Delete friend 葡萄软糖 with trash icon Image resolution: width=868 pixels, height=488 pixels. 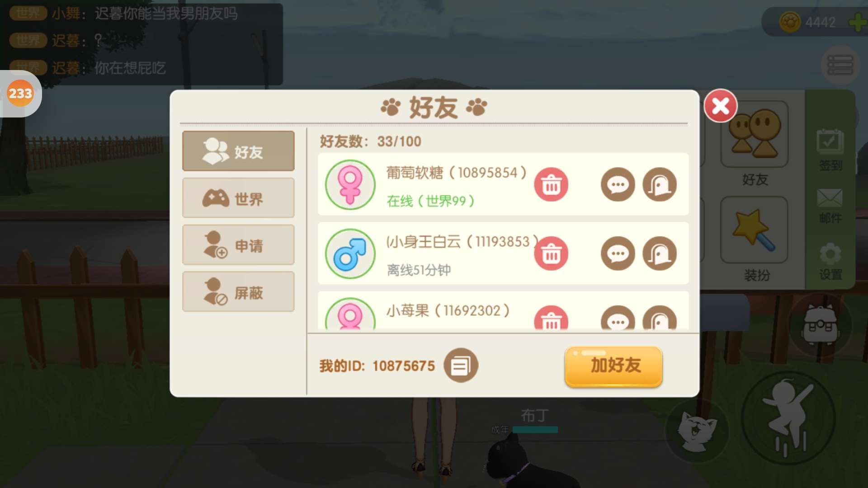(551, 184)
